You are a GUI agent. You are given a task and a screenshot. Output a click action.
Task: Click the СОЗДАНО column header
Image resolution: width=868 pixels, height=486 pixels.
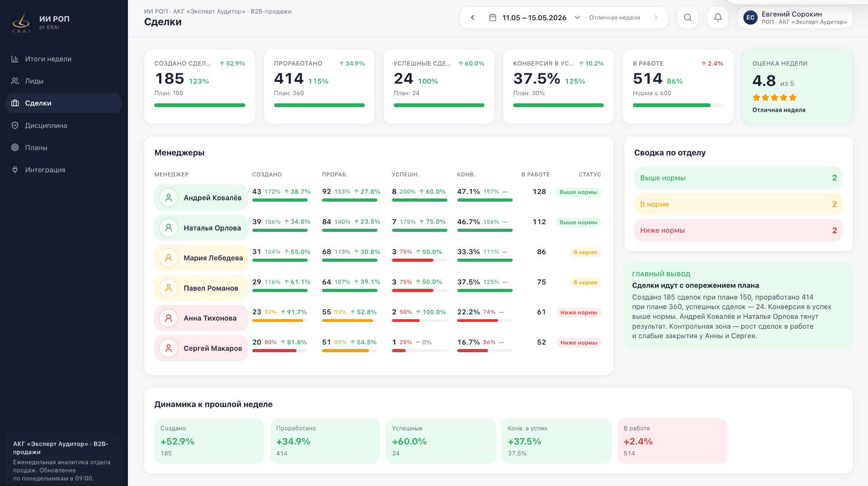(x=267, y=175)
